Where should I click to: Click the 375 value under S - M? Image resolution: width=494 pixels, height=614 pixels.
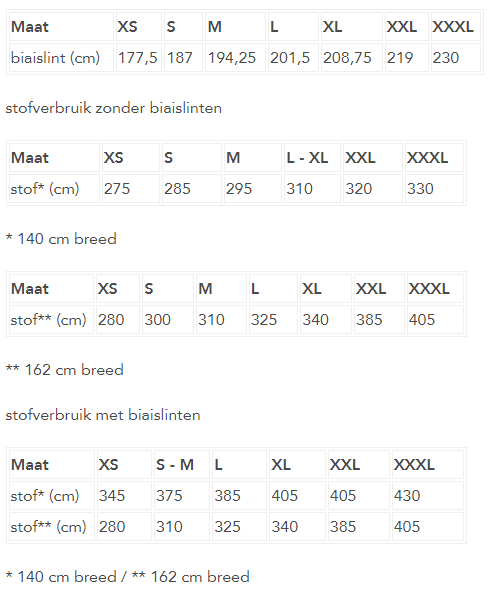click(169, 496)
